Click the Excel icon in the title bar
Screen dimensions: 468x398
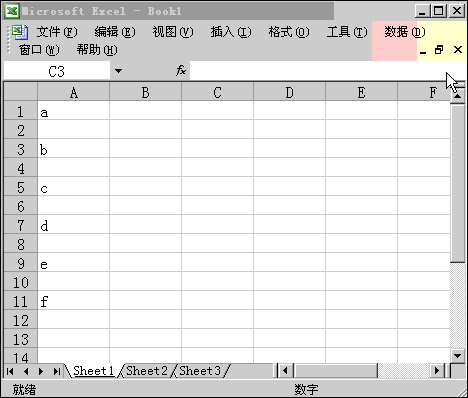point(12,11)
